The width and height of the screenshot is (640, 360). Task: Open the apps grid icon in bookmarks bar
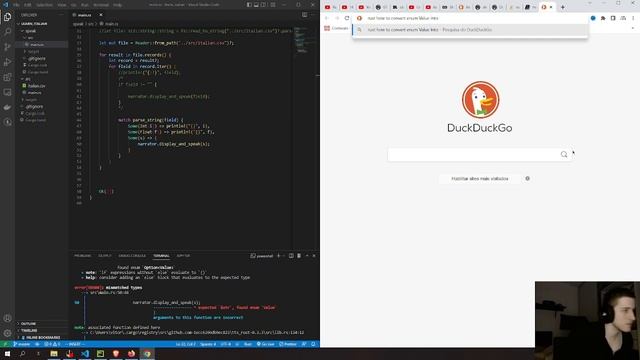click(327, 28)
